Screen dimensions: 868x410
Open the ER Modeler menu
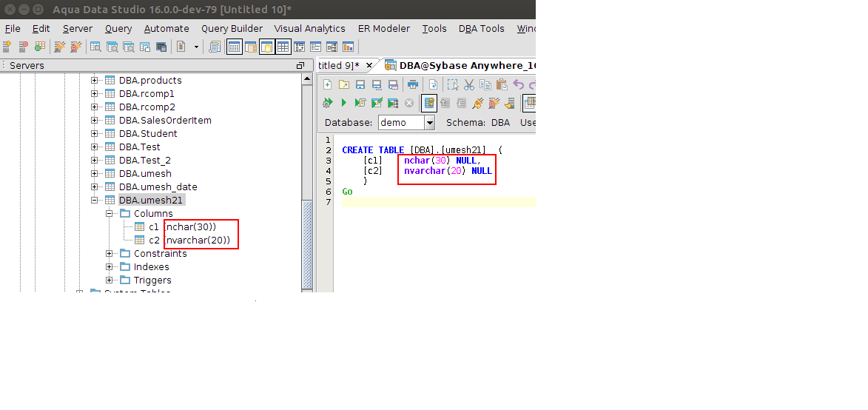click(x=384, y=29)
